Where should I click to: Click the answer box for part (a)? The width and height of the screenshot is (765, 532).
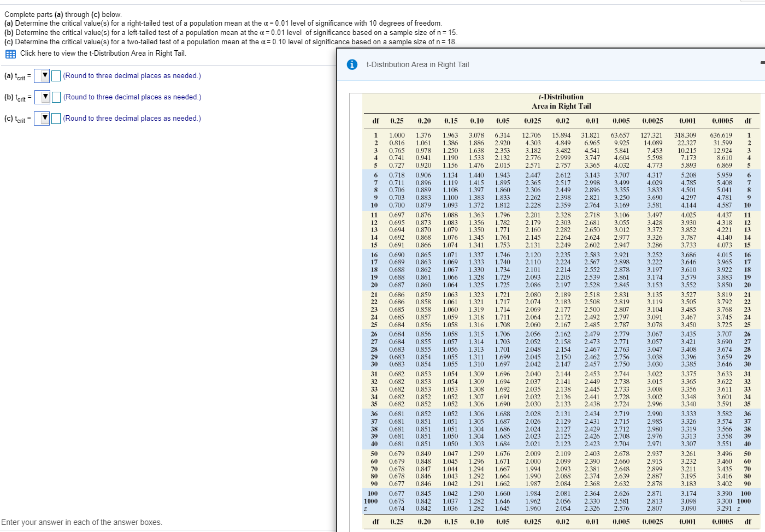tap(56, 76)
